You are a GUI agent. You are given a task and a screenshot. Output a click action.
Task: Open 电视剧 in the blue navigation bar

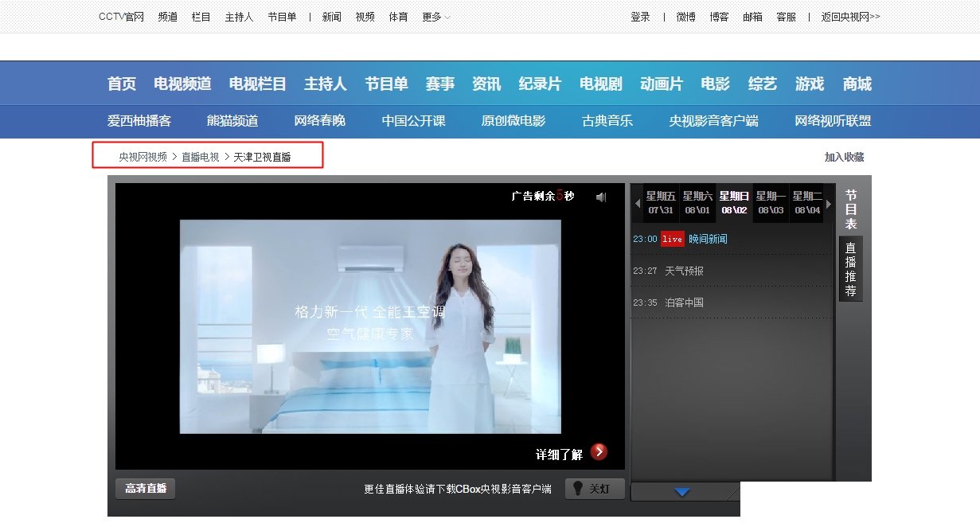[x=599, y=83]
